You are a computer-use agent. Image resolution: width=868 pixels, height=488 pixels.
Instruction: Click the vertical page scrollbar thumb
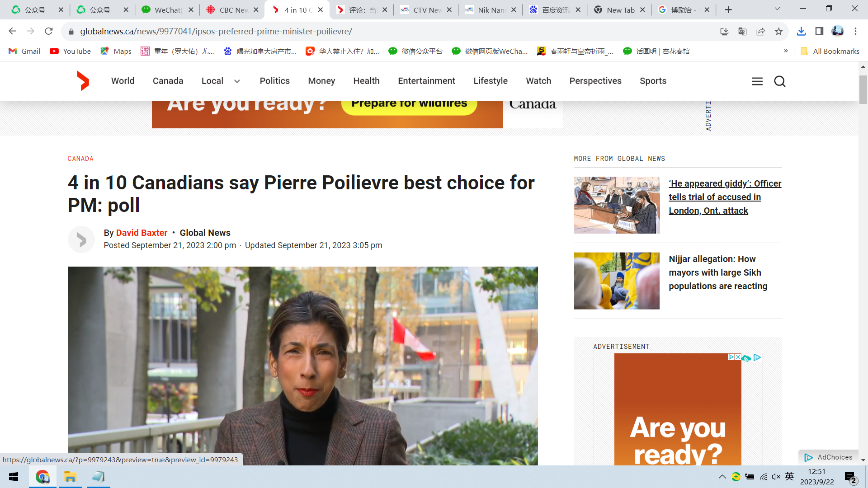(x=863, y=89)
